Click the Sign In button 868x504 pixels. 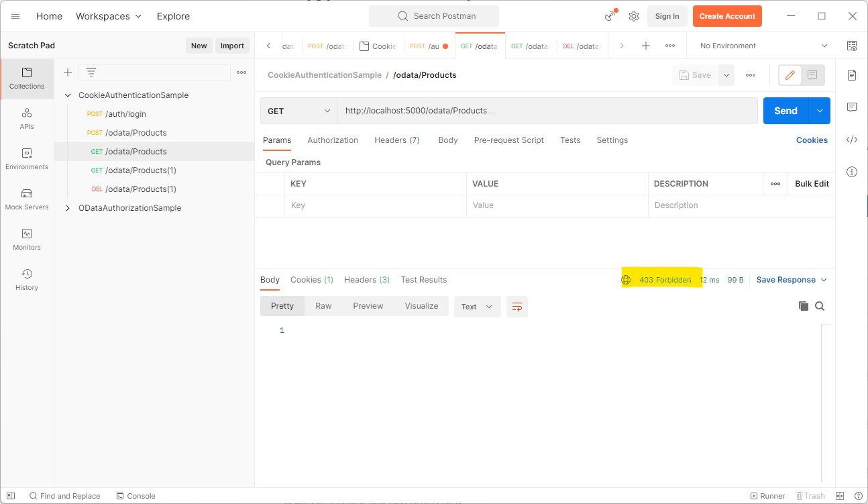pyautogui.click(x=667, y=16)
